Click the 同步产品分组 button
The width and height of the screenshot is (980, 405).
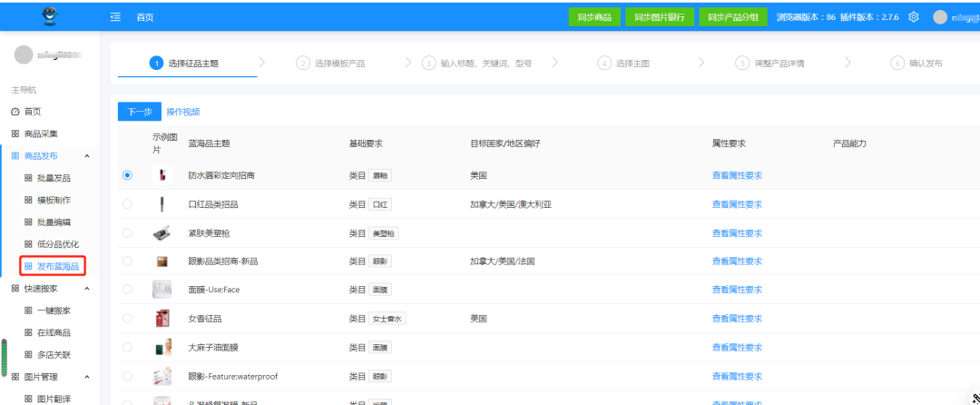pyautogui.click(x=732, y=17)
